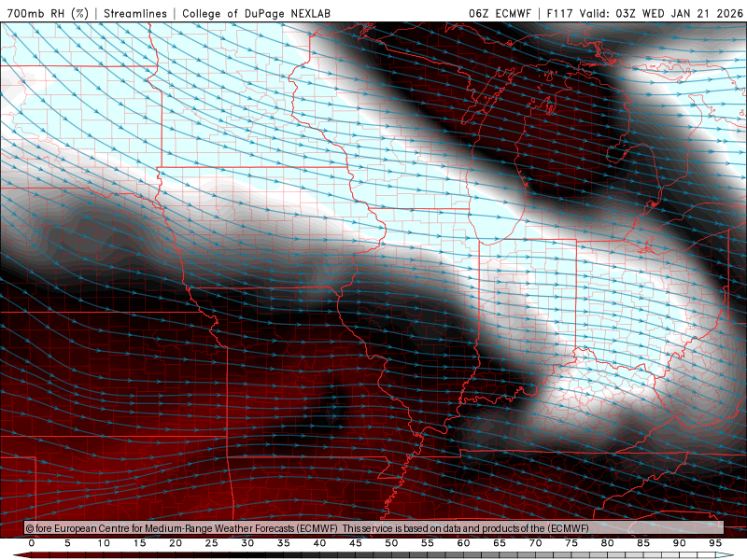Click the "60" colorbar scale label
This screenshot has height=560, width=747.
[x=463, y=543]
